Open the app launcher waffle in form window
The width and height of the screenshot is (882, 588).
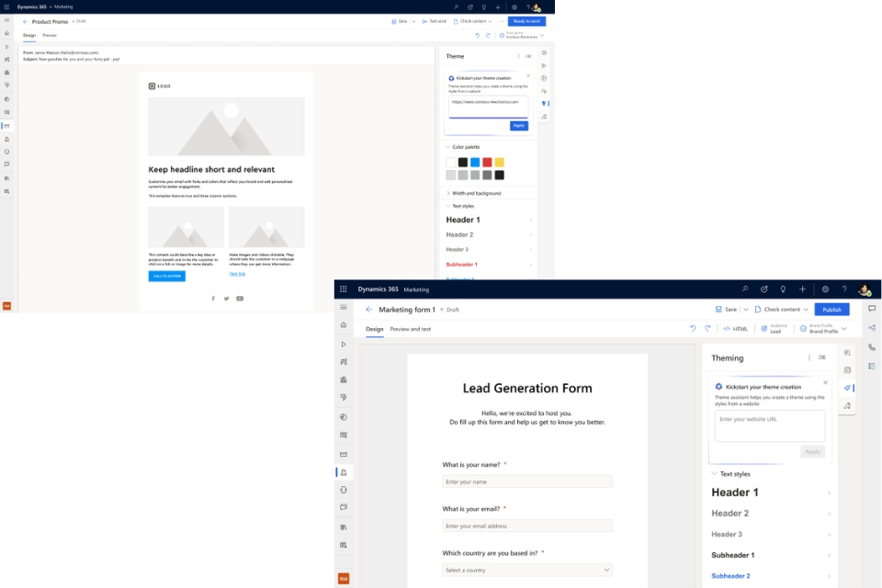pyautogui.click(x=344, y=288)
